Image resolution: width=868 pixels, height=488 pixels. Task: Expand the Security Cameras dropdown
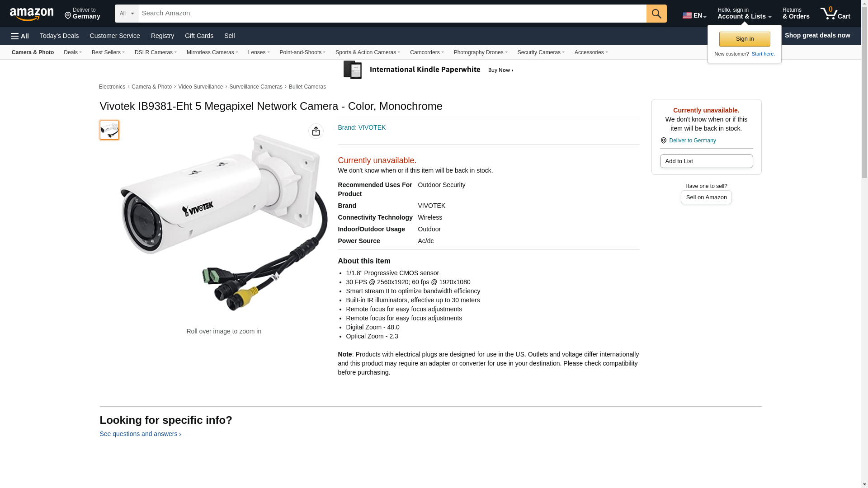pos(541,52)
